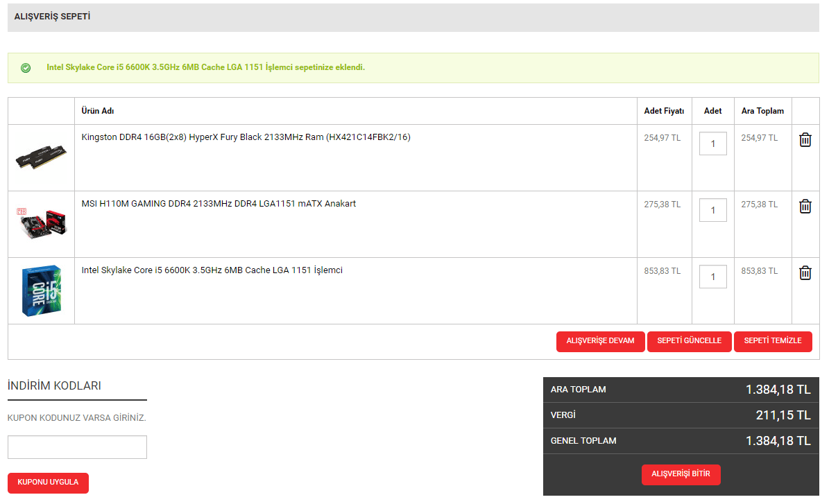Image resolution: width=829 pixels, height=504 pixels.
Task: Open the Intel Core i5 box image
Action: (41, 290)
